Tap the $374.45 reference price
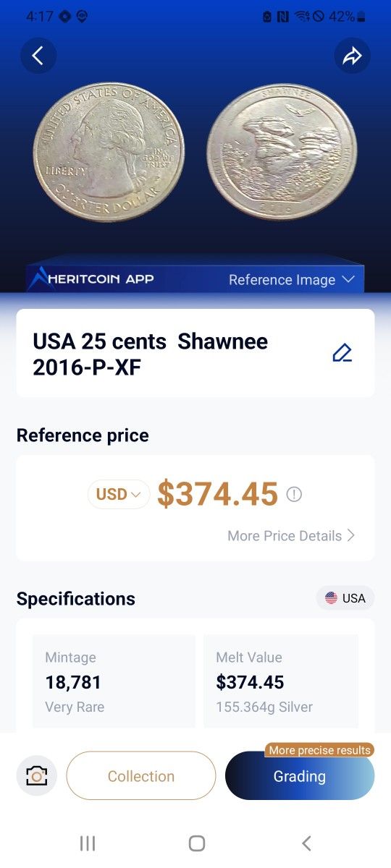 pos(218,494)
